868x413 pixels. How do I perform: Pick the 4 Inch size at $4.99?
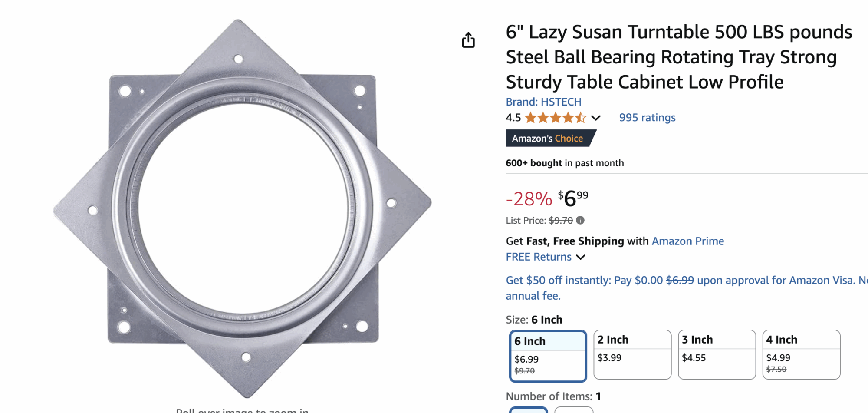pos(801,354)
